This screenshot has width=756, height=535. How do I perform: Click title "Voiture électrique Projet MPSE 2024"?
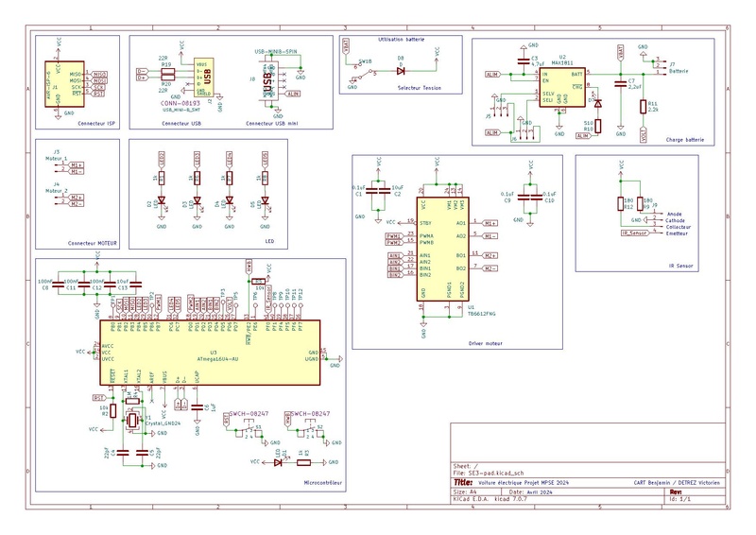[524, 482]
